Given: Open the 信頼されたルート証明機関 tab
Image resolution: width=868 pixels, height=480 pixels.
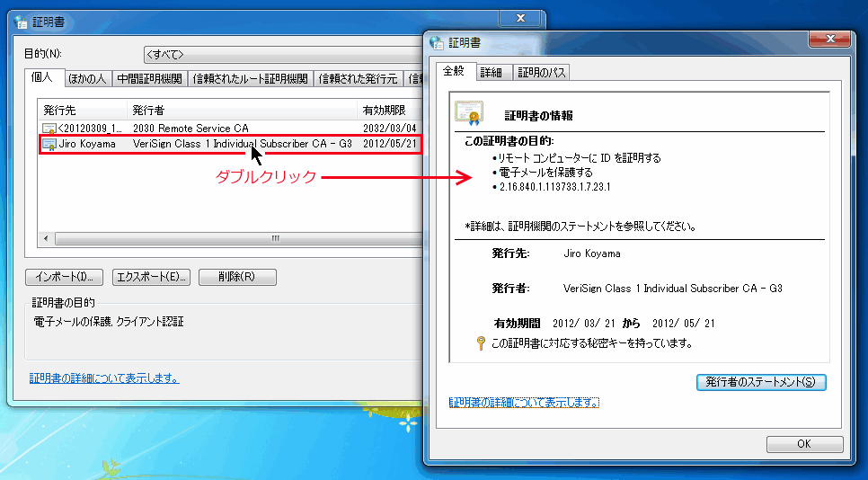Looking at the screenshot, I should click(x=250, y=79).
